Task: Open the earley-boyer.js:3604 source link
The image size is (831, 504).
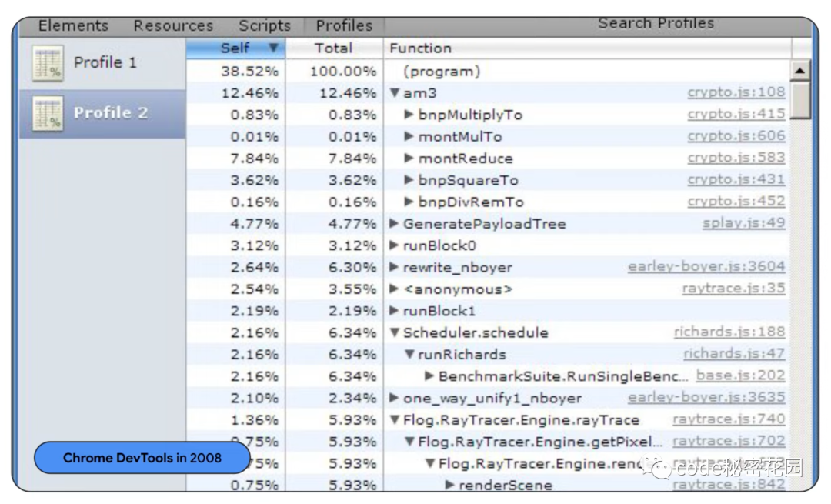Action: pyautogui.click(x=706, y=266)
